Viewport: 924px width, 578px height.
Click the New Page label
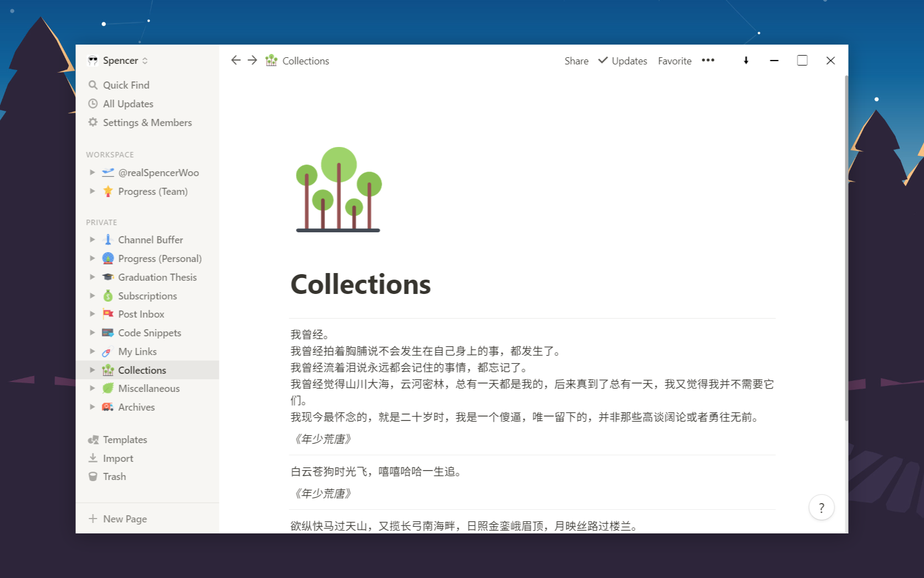pyautogui.click(x=125, y=519)
